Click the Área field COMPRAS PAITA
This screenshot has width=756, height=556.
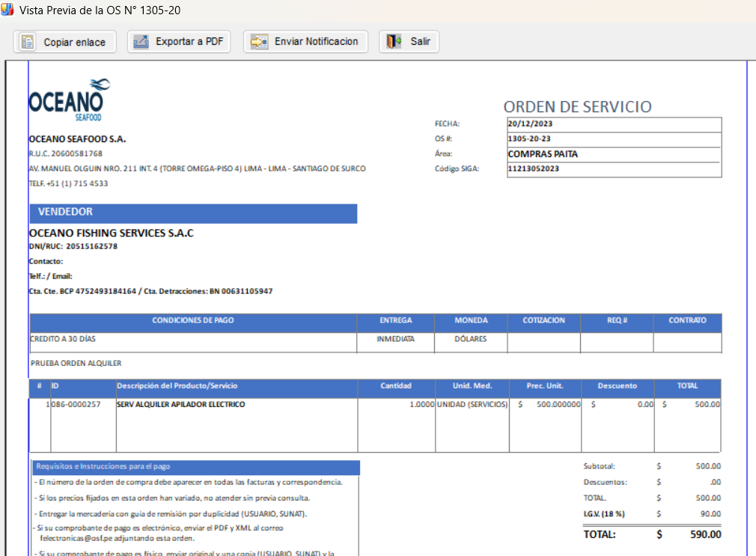pyautogui.click(x=543, y=154)
